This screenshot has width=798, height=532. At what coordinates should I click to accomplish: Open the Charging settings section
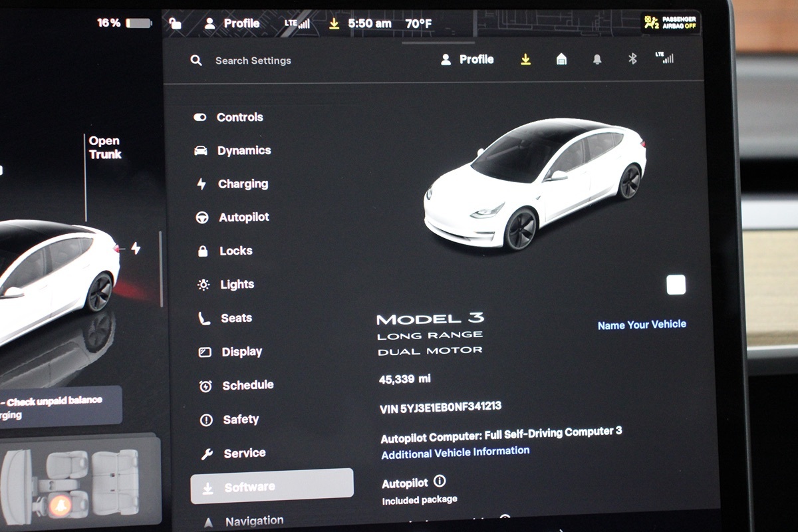click(x=243, y=184)
